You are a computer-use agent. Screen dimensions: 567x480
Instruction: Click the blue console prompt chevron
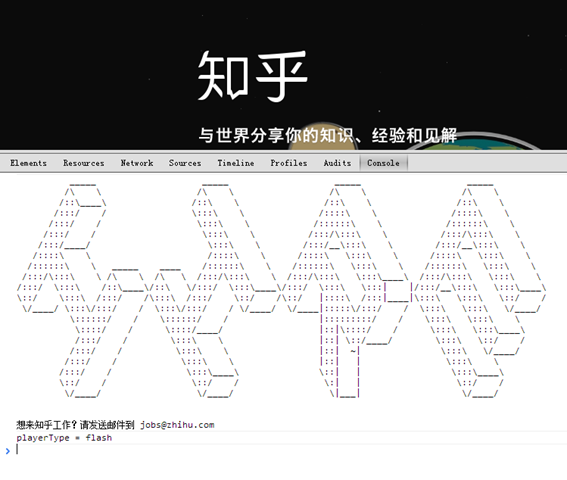[x=8, y=451]
